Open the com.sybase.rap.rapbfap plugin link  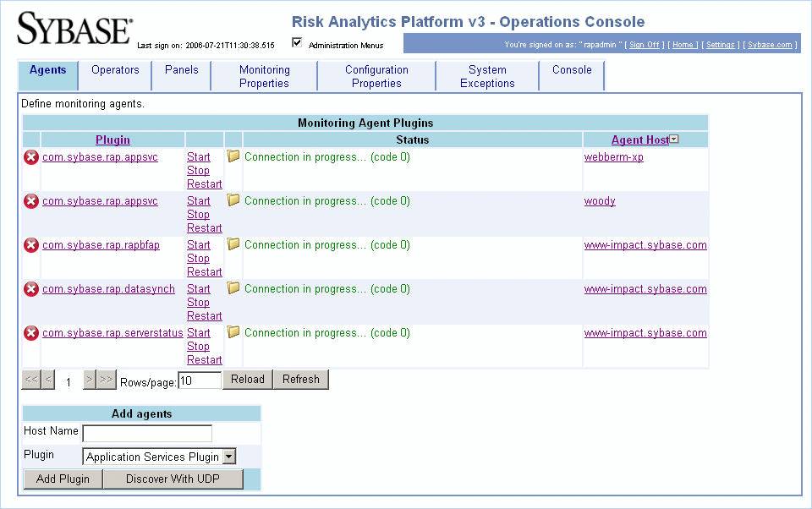tap(101, 245)
